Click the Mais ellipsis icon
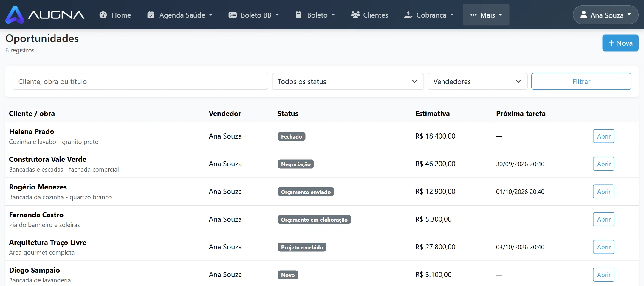Screen dimensions: 644x286 pos(473,15)
